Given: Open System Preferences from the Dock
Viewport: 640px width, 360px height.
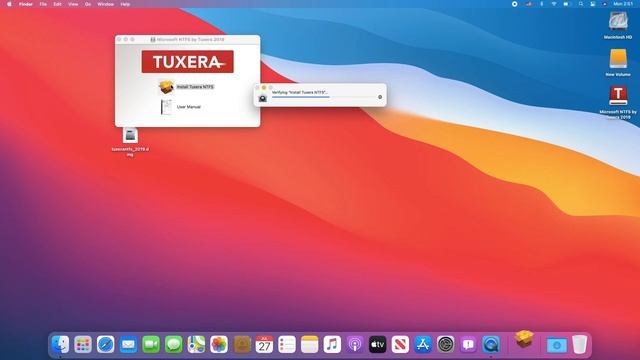Looking at the screenshot, I should (x=445, y=344).
